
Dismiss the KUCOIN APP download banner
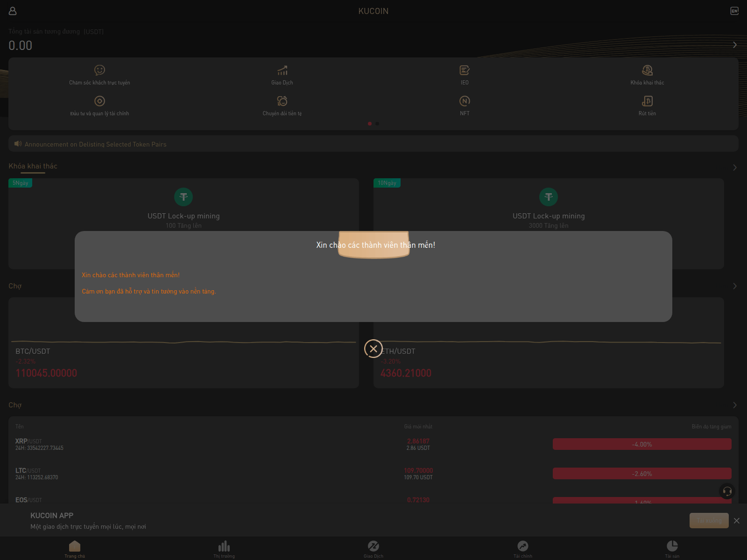pos(737,521)
